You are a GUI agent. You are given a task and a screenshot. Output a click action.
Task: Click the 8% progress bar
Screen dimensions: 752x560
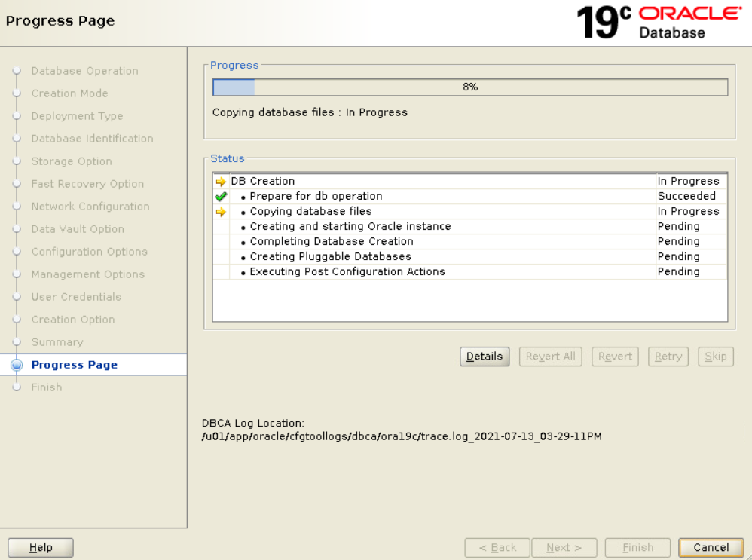pos(470,87)
